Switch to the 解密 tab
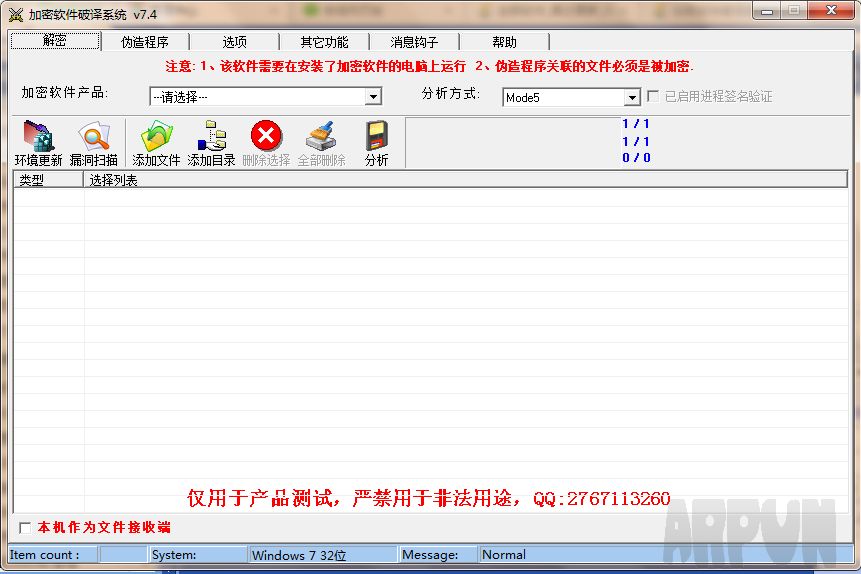Image resolution: width=861 pixels, height=574 pixels. [55, 41]
